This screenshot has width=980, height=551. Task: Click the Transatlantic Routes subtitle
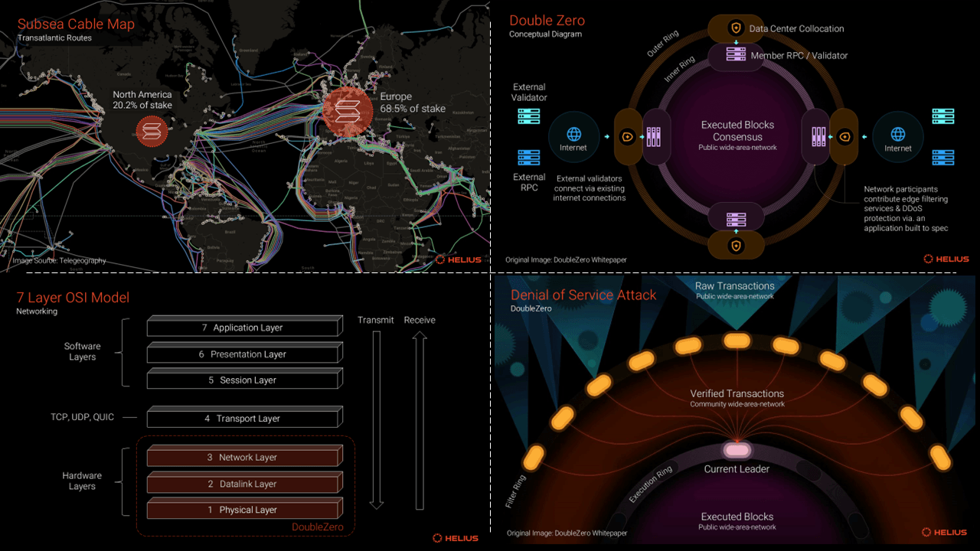tap(54, 38)
